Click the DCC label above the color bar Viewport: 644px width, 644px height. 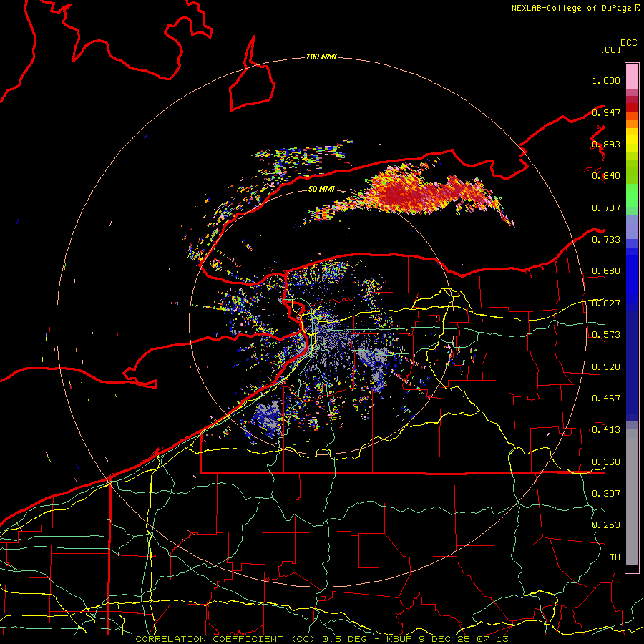point(629,43)
